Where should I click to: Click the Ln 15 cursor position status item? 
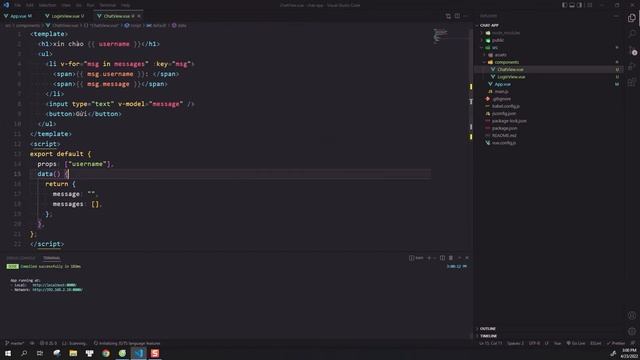491,343
